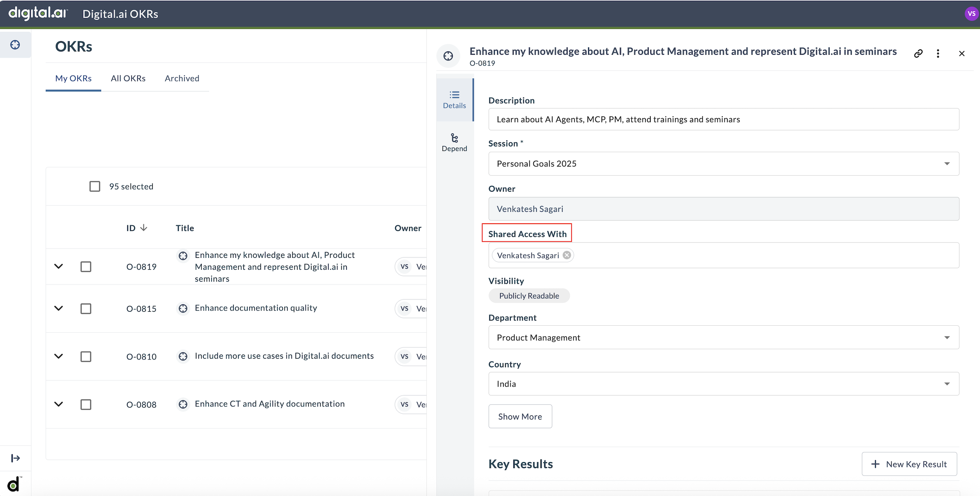Check the box for O-0819
This screenshot has width=980, height=496.
click(86, 267)
